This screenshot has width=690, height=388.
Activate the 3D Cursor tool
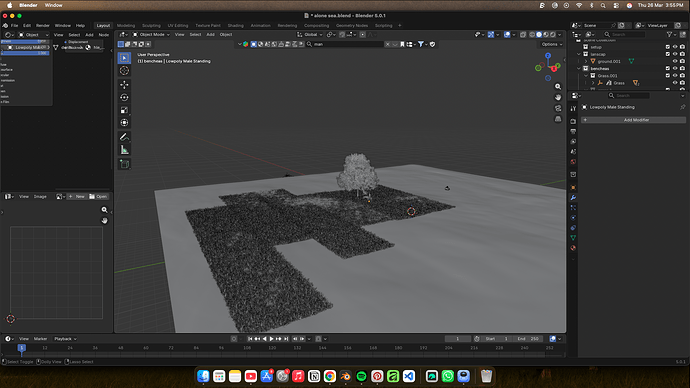point(125,70)
